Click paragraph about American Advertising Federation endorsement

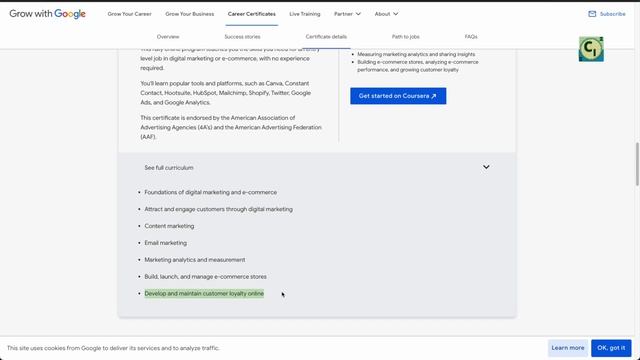click(x=231, y=127)
